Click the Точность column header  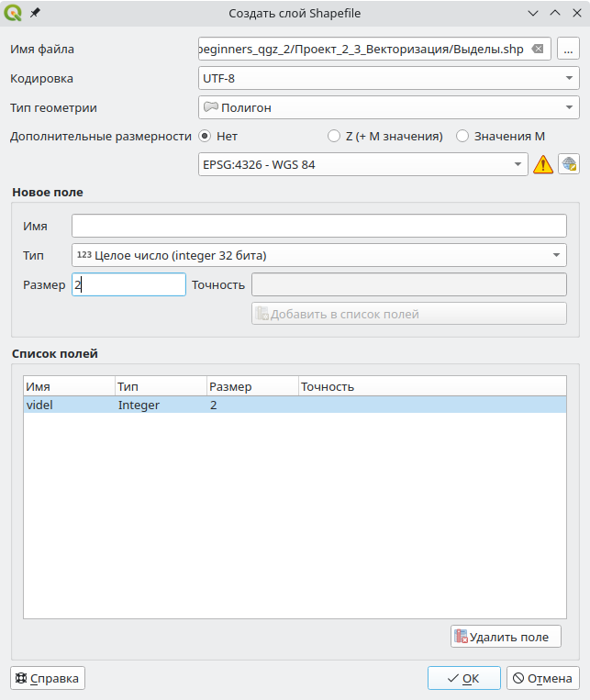tap(432, 386)
